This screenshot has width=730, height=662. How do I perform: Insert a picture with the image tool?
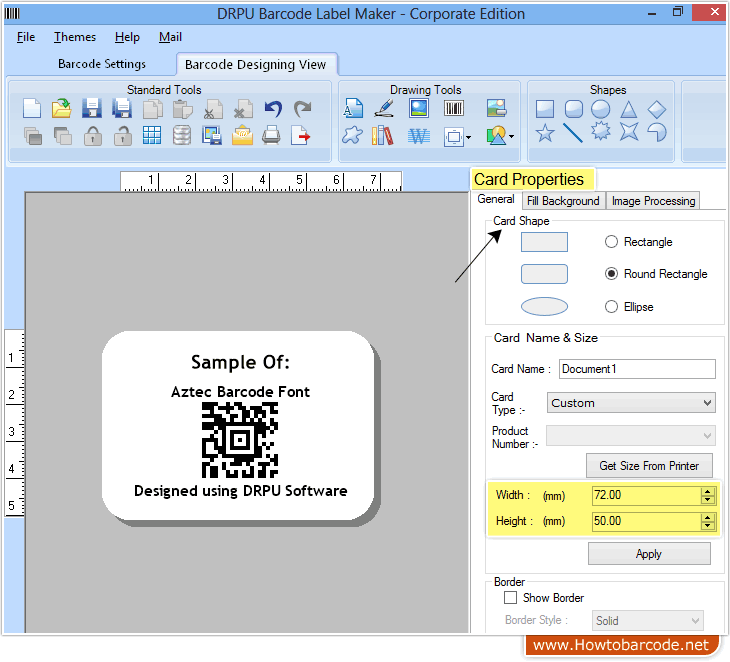(x=419, y=108)
